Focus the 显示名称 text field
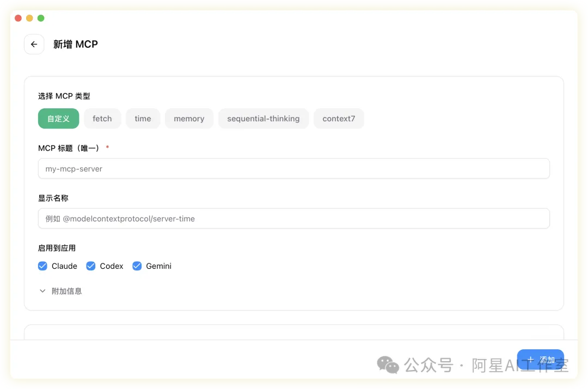 [293, 219]
